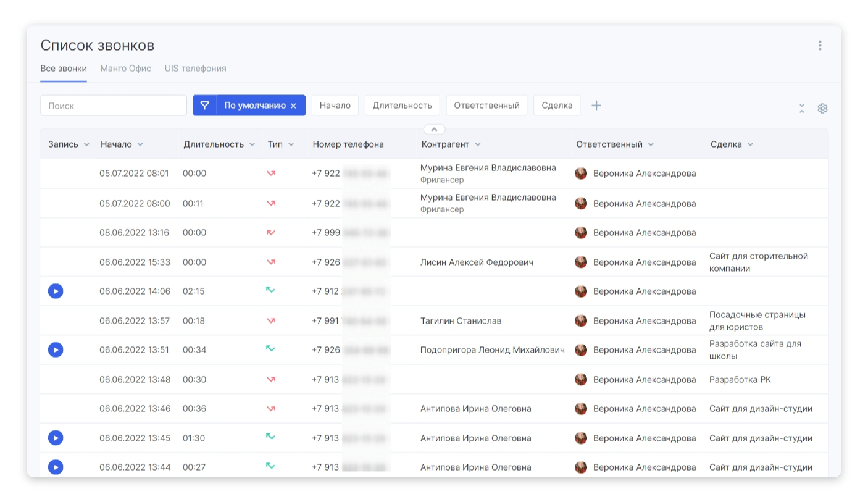The height and width of the screenshot is (502, 868).
Task: Open the "Длительность" filter button
Action: click(x=402, y=105)
